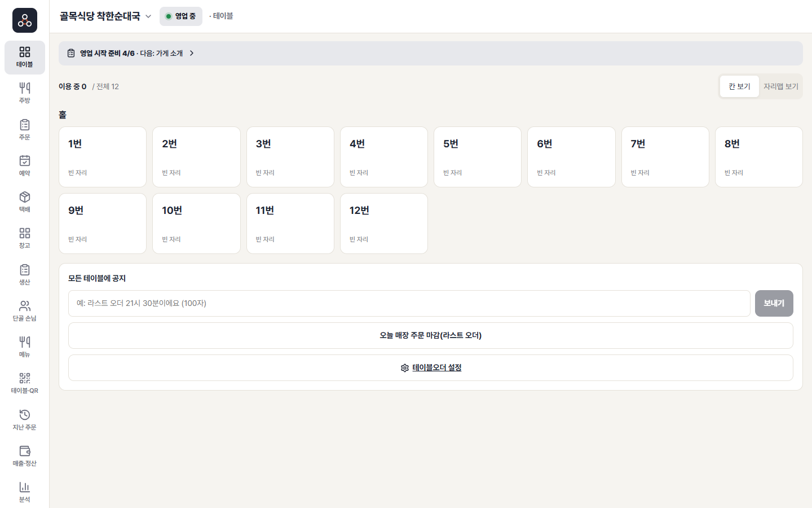This screenshot has width=812, height=508.
Task: Click the 이용 중 0 text
Action: click(x=73, y=86)
